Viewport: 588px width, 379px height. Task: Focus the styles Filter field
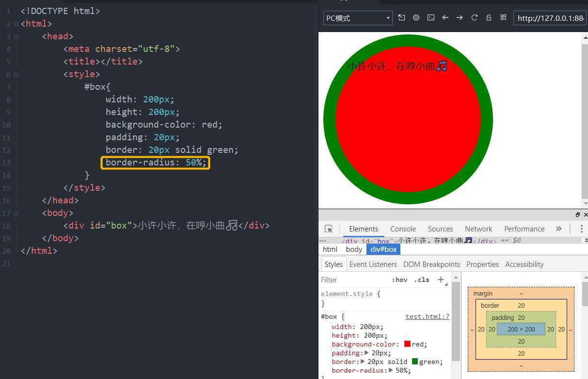(x=354, y=280)
